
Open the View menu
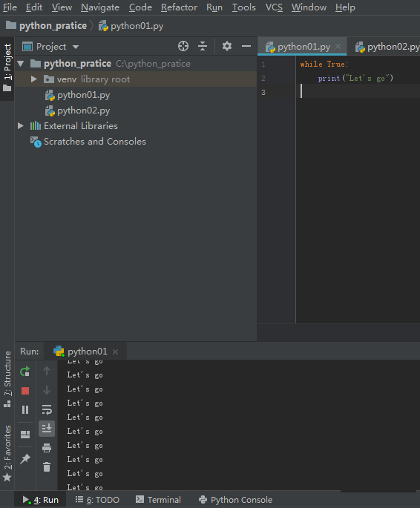(x=62, y=7)
